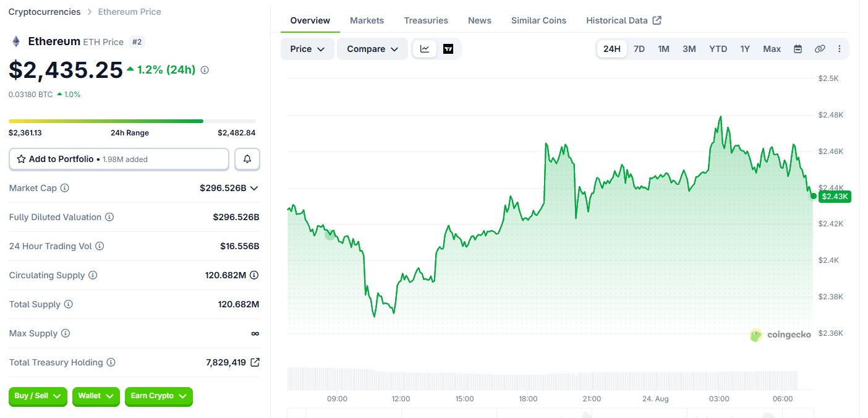Select the YTD chart range

[718, 49]
